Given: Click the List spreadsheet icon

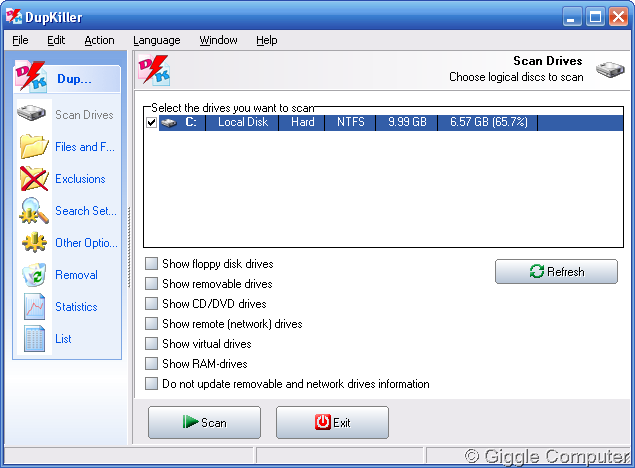Looking at the screenshot, I should (x=34, y=338).
